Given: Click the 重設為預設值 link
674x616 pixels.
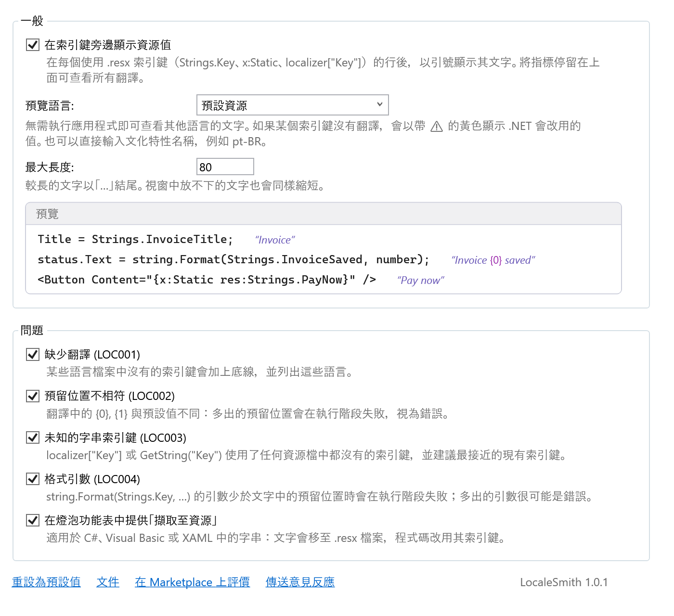Looking at the screenshot, I should coord(46,582).
